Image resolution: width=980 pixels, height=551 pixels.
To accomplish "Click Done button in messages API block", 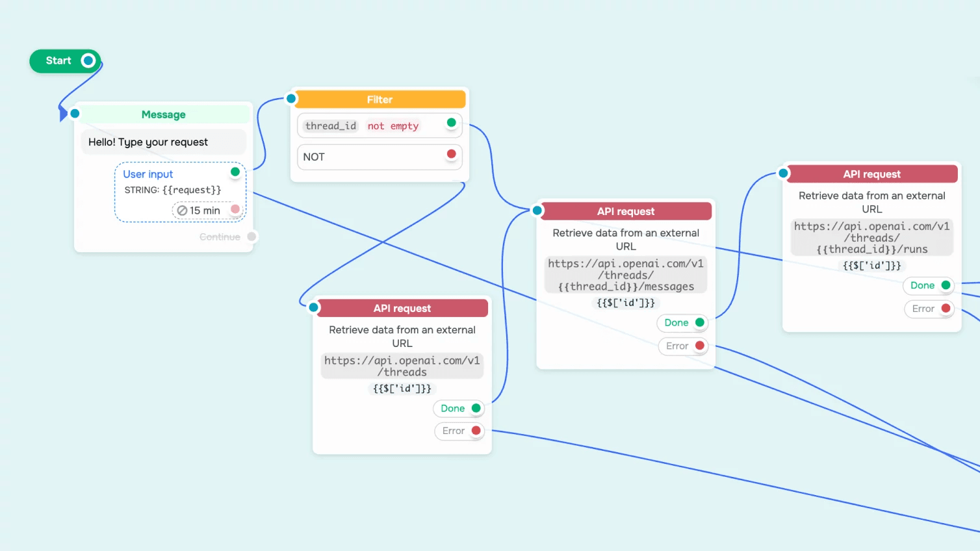I will tap(682, 323).
